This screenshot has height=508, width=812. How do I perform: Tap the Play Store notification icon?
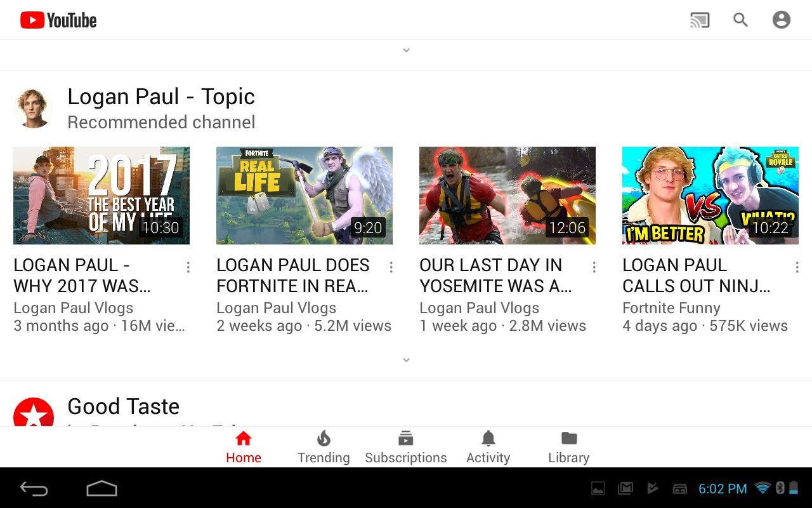point(653,488)
